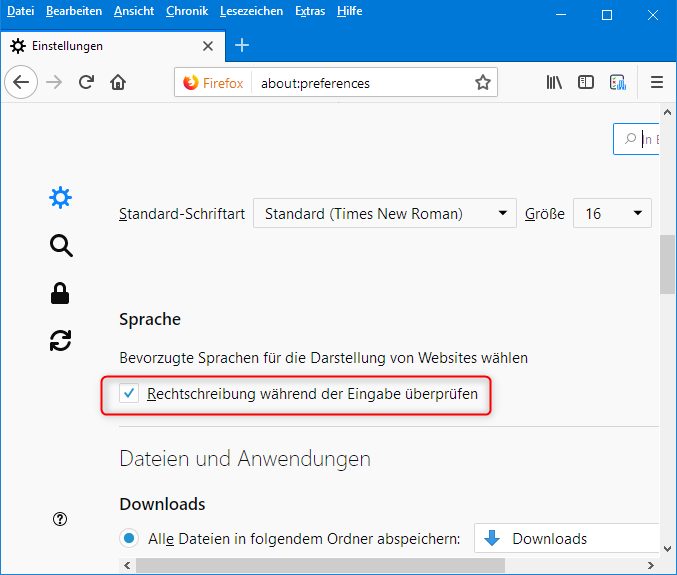Click the Firefox support help icon
Screen dimensions: 677x575
61,519
